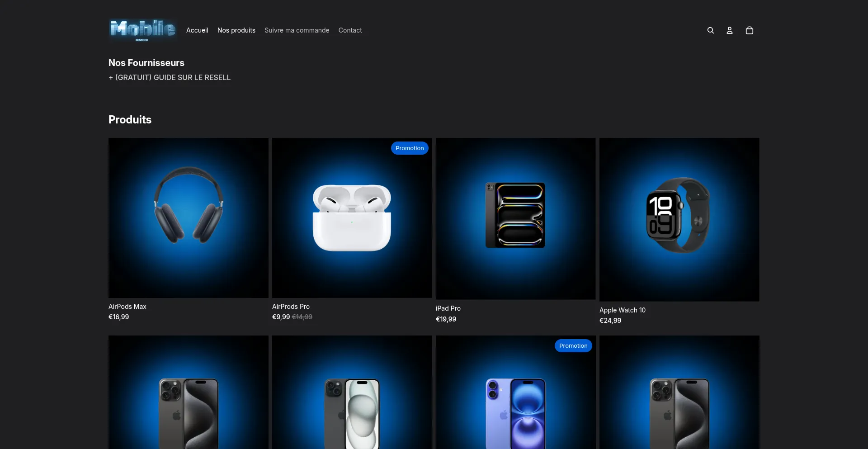Click the iPad Pro product title
The width and height of the screenshot is (868, 449).
[448, 308]
